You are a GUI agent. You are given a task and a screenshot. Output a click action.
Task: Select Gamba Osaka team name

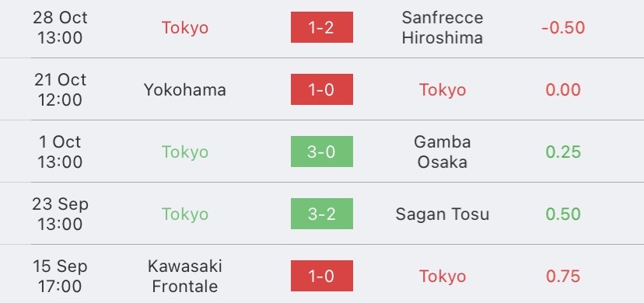point(443,151)
